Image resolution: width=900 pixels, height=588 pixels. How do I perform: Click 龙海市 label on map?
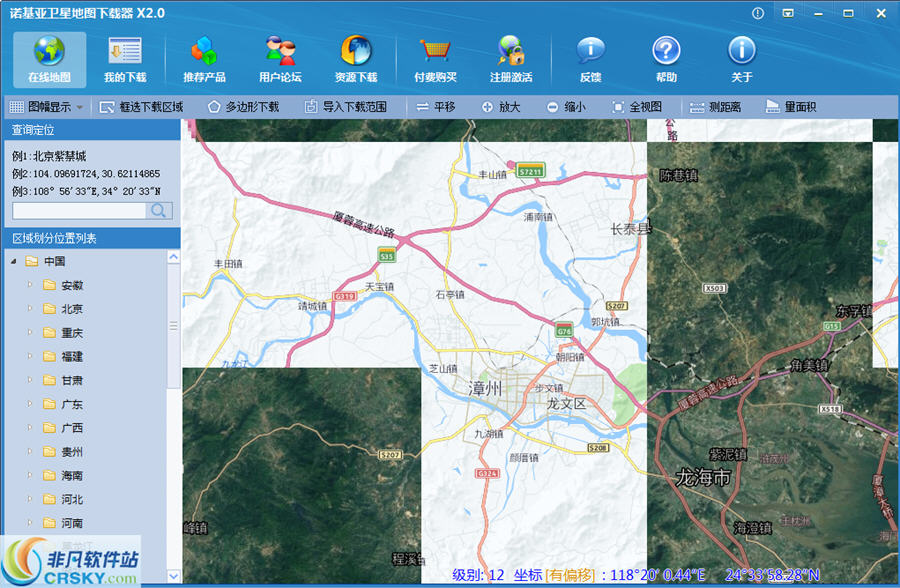click(x=703, y=477)
